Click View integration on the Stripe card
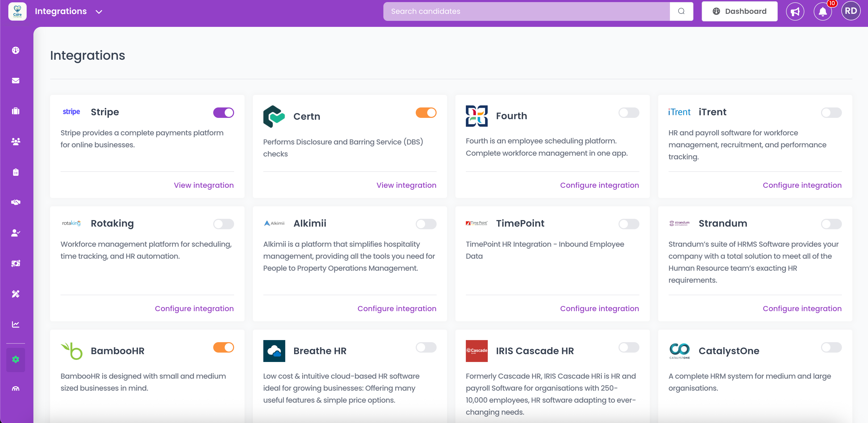This screenshot has width=868, height=423. pos(204,185)
